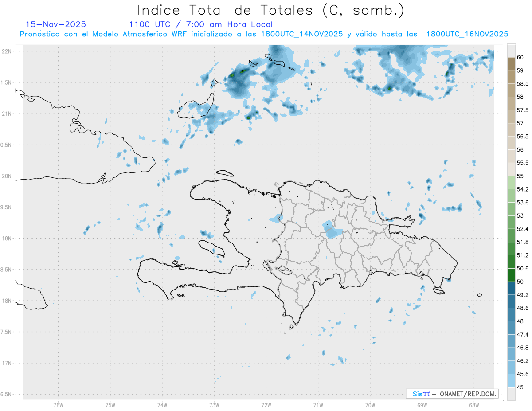532x411 pixels.
Task: Pick the blue swatch between 46.2 and 46.8
Action: (x=511, y=354)
